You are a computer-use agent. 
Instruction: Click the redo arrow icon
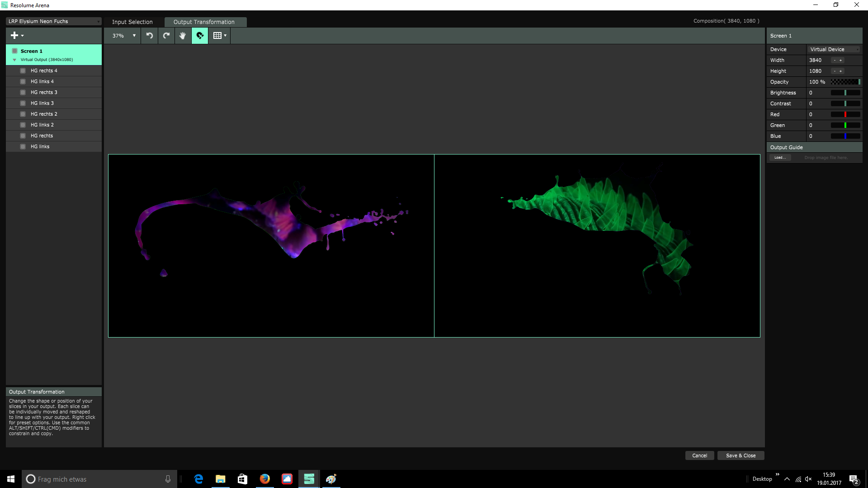pos(166,36)
